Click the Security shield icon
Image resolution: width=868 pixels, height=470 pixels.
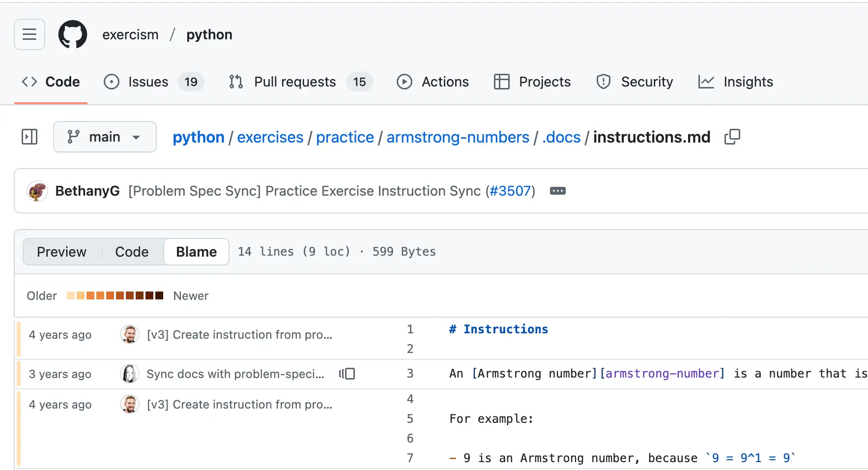point(603,82)
